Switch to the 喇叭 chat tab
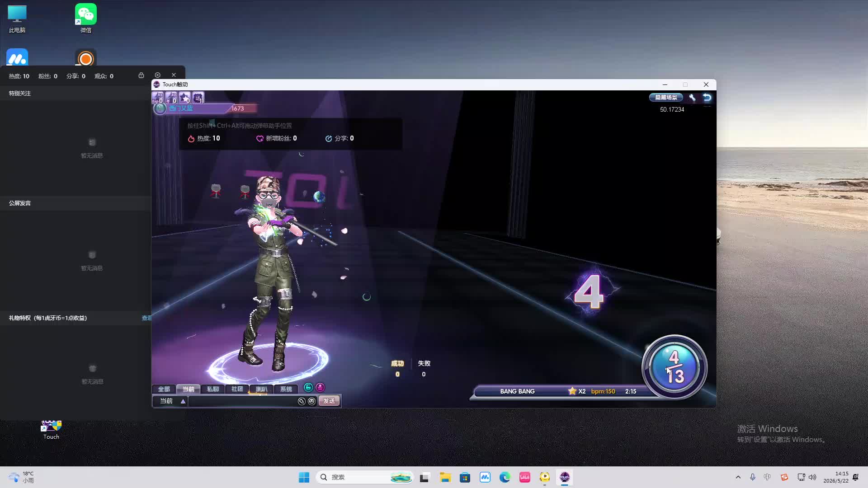Image resolution: width=868 pixels, height=488 pixels. (x=261, y=389)
